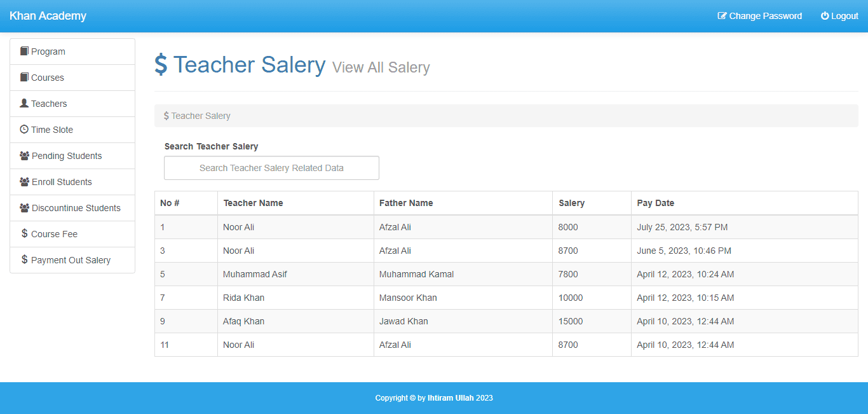Go to the Teachers sidebar item

click(49, 104)
